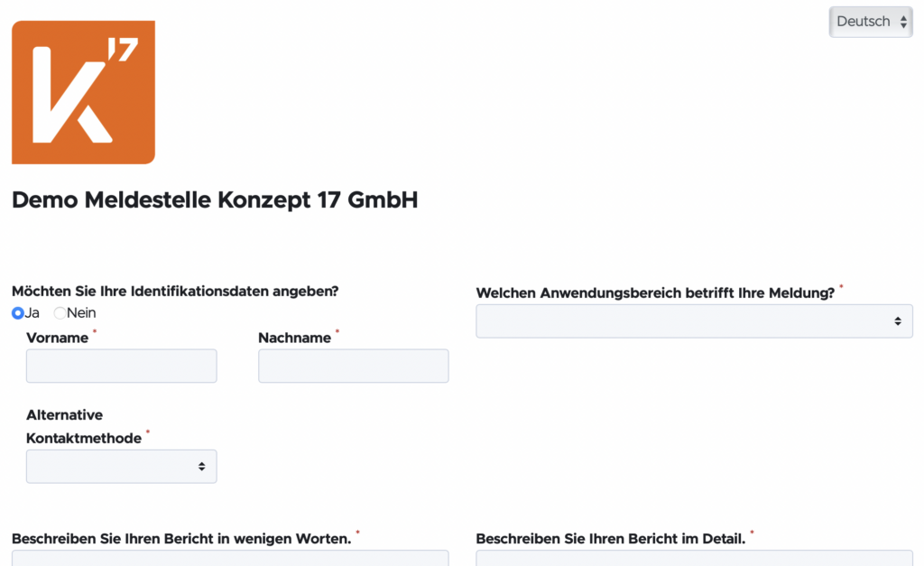Select the Nein radio button
The width and height of the screenshot is (924, 566).
point(60,313)
